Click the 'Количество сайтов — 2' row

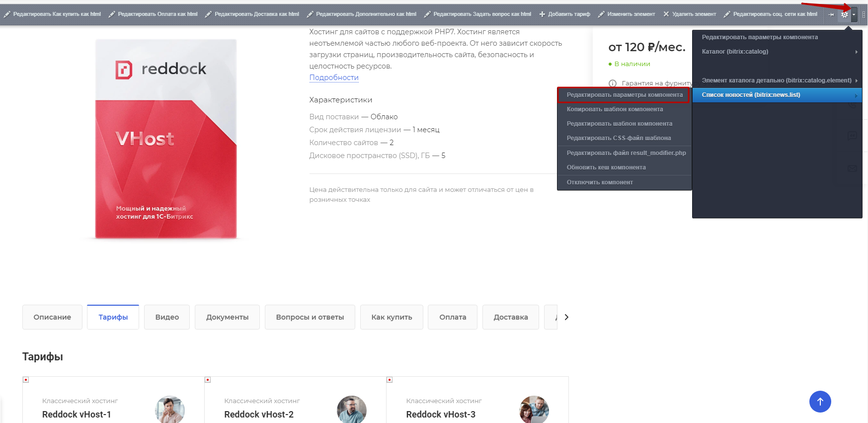(351, 143)
